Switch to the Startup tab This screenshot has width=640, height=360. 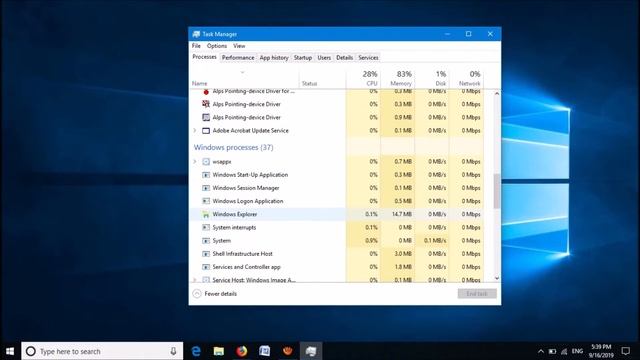pos(303,58)
